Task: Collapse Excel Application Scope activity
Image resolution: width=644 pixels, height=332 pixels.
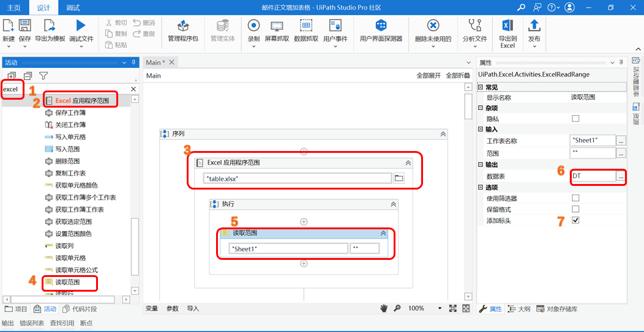Action: [x=408, y=163]
